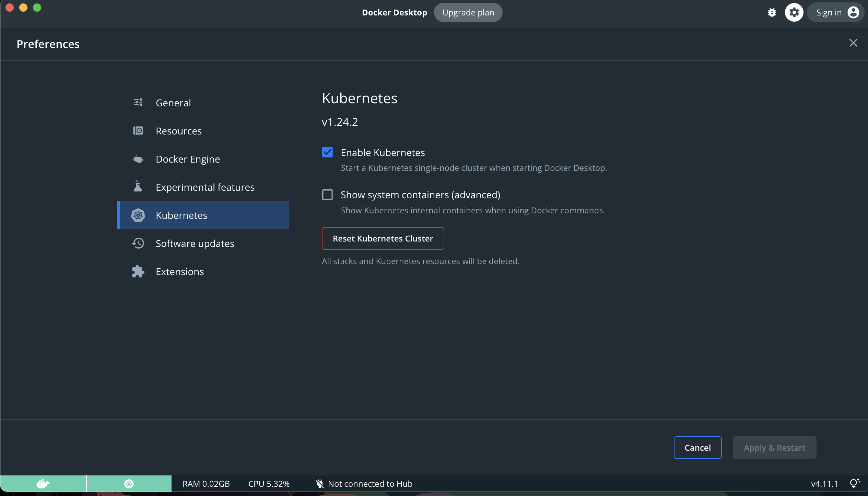The height and width of the screenshot is (496, 868).
Task: Click the Docker Desktop title text
Action: (395, 13)
